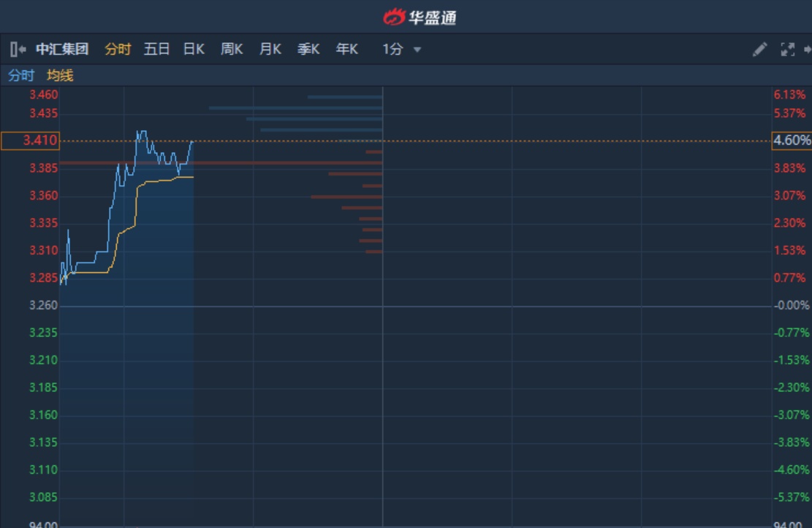Click the -2.30% percentage axis label

click(792, 388)
